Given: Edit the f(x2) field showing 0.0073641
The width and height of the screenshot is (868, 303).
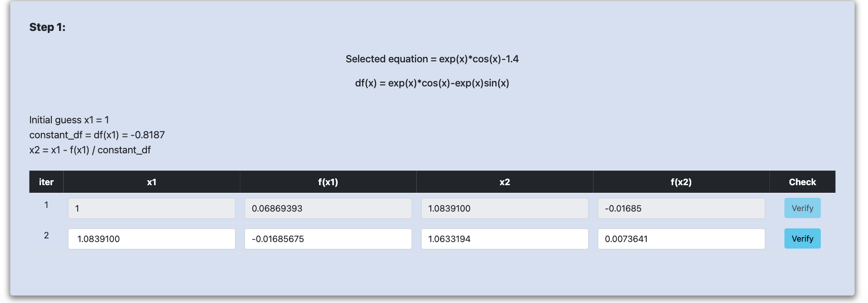Looking at the screenshot, I should pos(681,239).
